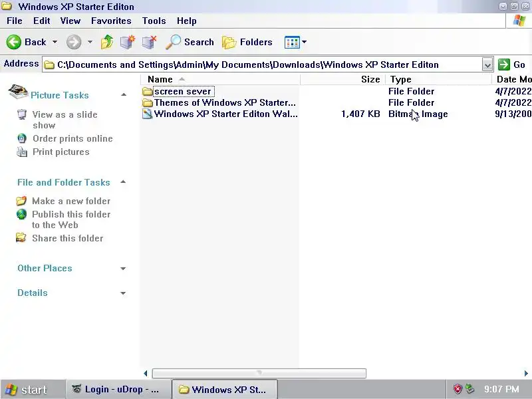
Task: Click the screen sever folder icon
Action: click(x=147, y=91)
